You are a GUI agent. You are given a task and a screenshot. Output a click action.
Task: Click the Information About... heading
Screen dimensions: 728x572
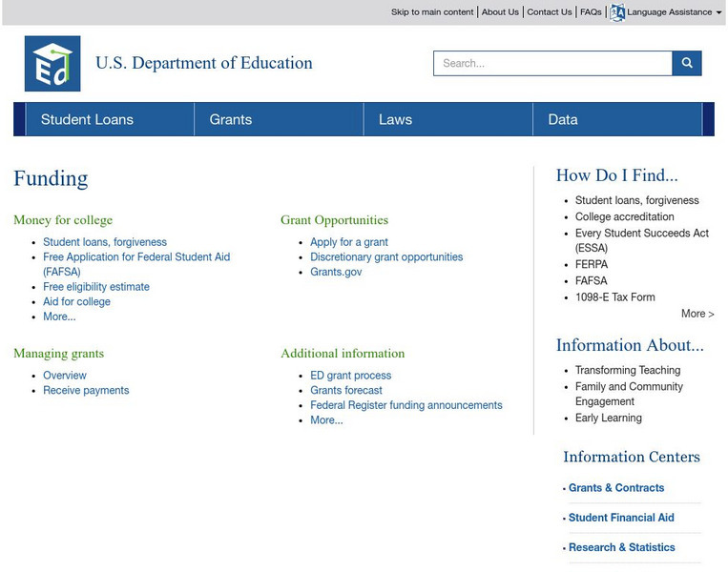[630, 345]
